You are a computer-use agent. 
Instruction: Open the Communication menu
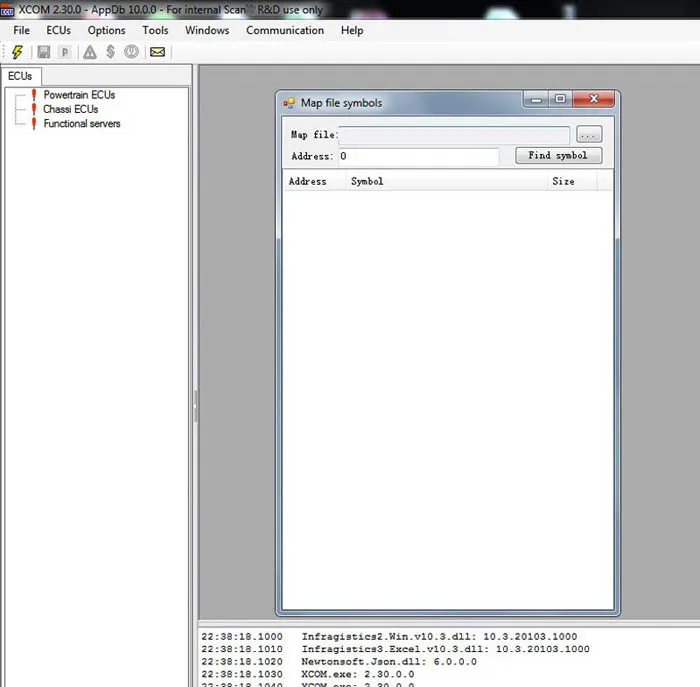(285, 30)
